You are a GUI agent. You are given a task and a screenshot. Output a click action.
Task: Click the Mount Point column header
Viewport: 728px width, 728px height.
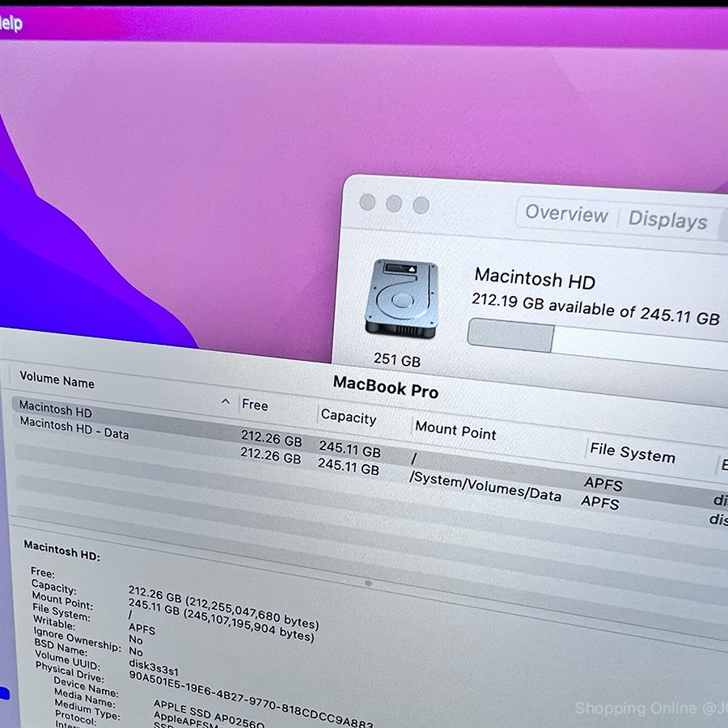pyautogui.click(x=455, y=430)
